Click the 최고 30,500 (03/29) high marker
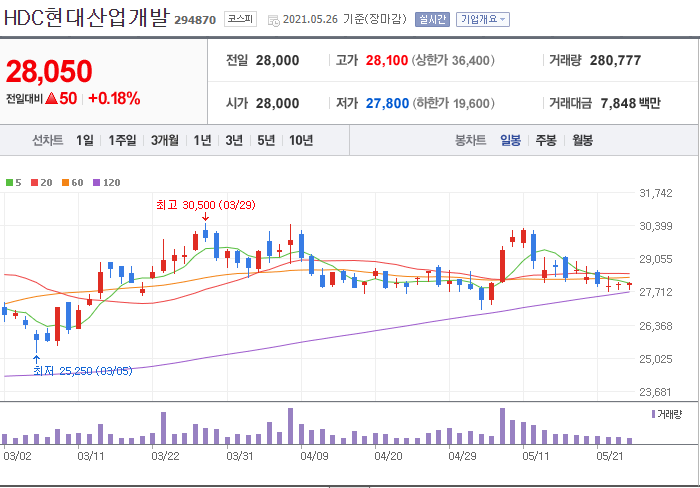Screen dimensions: 700x488 click(x=206, y=205)
